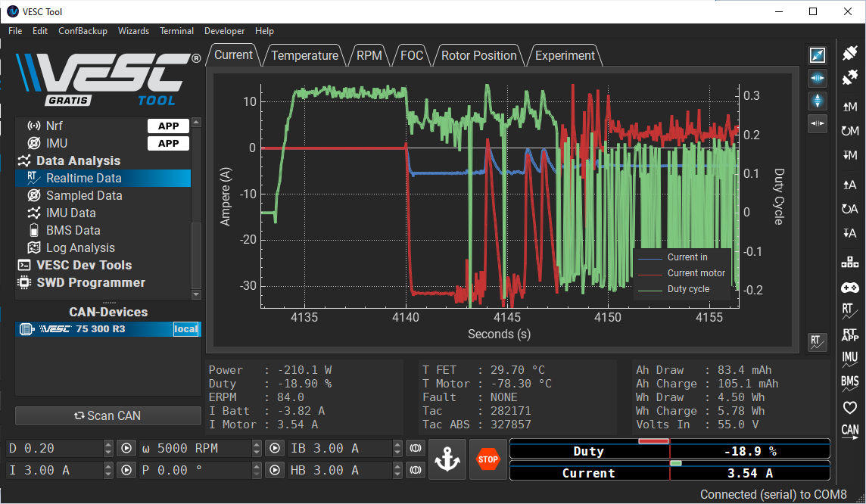Screen dimensions: 866x504
Task: Click the Scan CAN button
Action: pos(108,415)
